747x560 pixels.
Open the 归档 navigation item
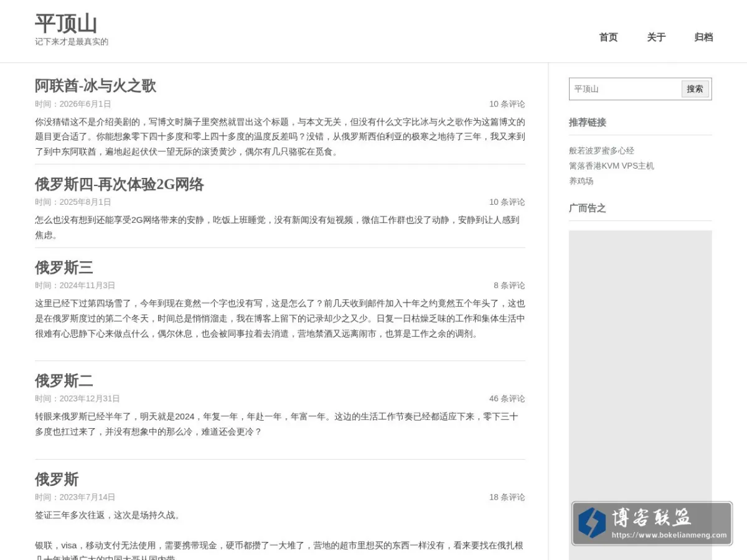click(x=703, y=37)
